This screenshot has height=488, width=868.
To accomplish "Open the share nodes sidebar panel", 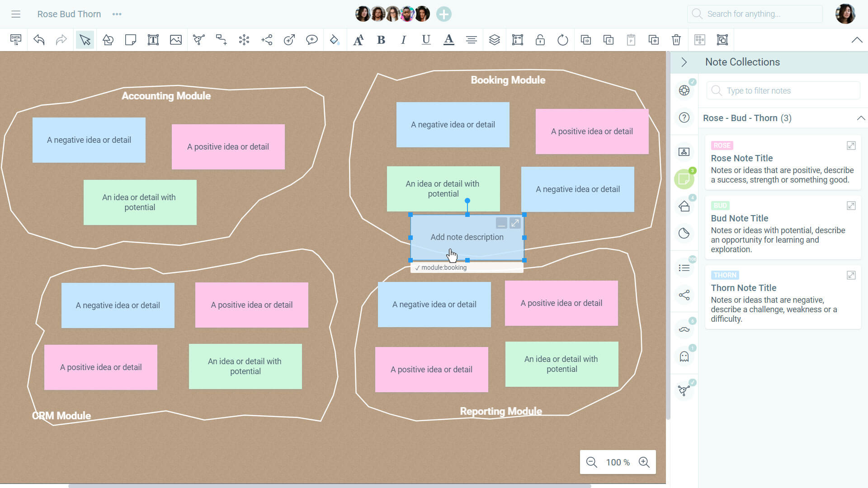I will [x=684, y=295].
